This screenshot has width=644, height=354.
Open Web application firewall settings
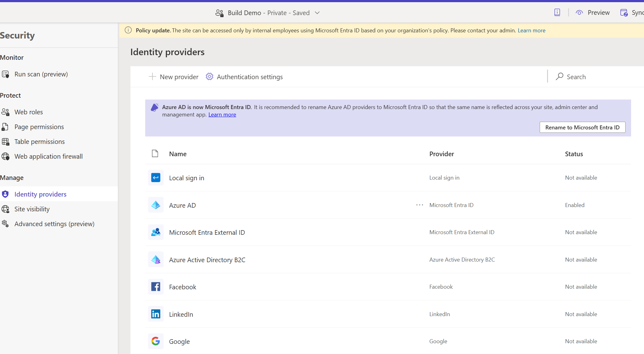click(49, 157)
